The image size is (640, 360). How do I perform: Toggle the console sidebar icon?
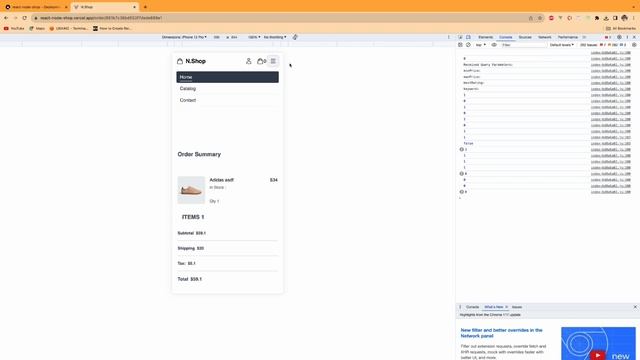coord(460,45)
